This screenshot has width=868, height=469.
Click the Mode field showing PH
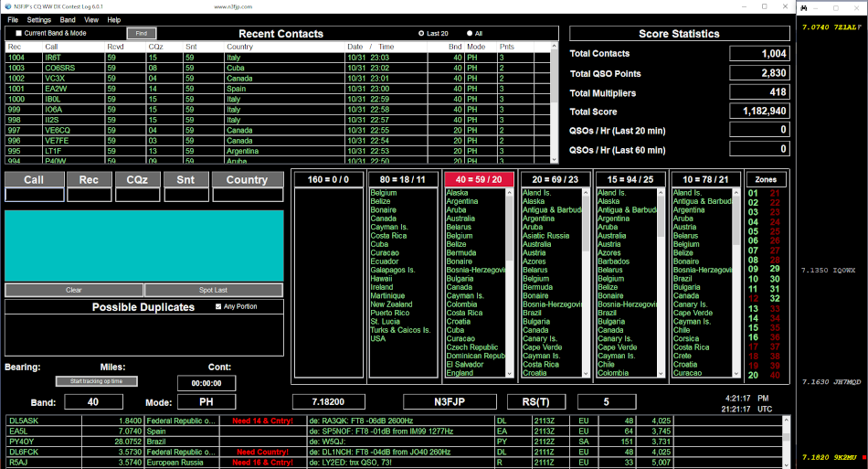point(206,402)
